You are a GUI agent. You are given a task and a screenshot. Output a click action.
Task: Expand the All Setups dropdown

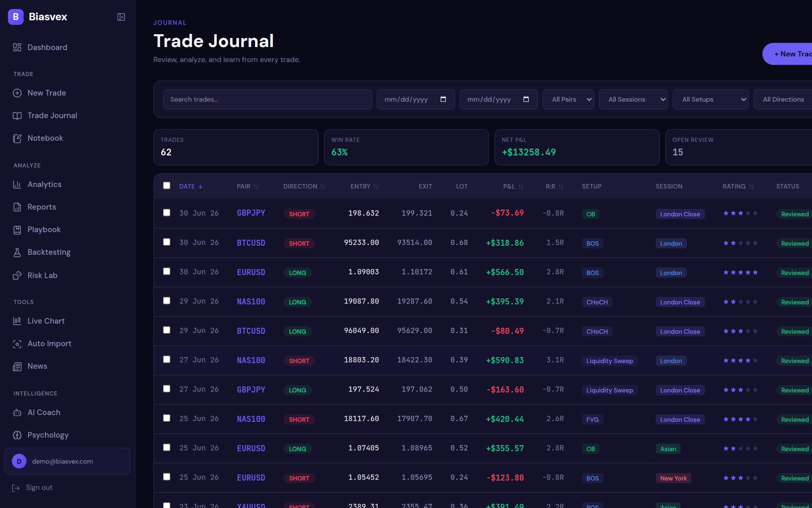coord(710,99)
